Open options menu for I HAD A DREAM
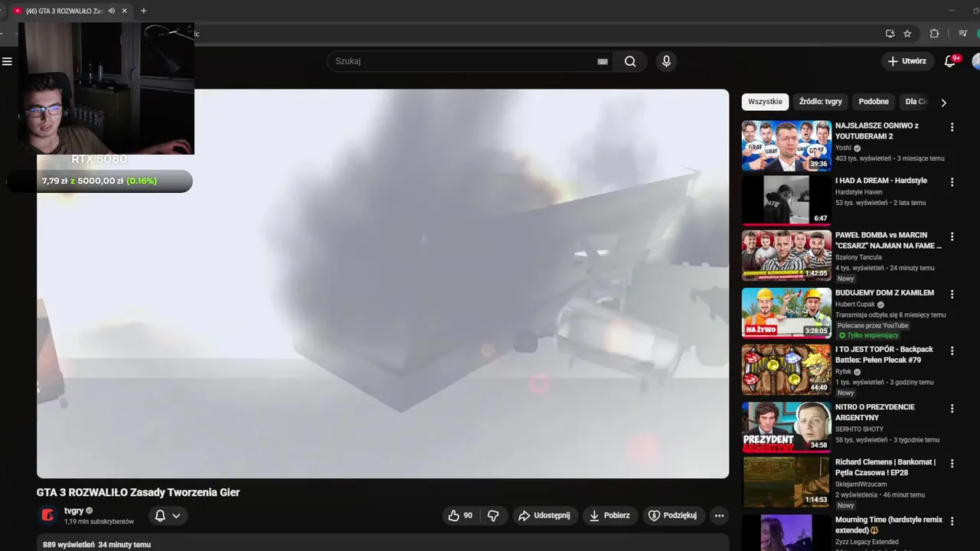 (x=952, y=182)
